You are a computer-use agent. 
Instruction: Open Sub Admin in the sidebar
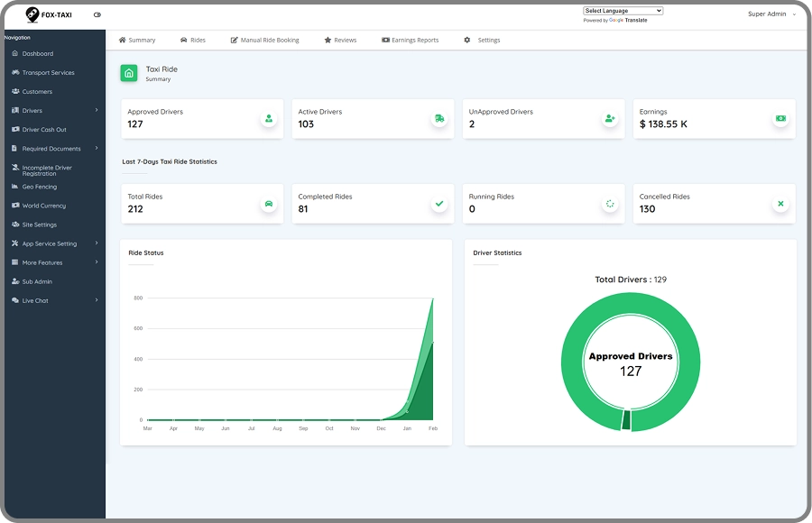[55, 281]
